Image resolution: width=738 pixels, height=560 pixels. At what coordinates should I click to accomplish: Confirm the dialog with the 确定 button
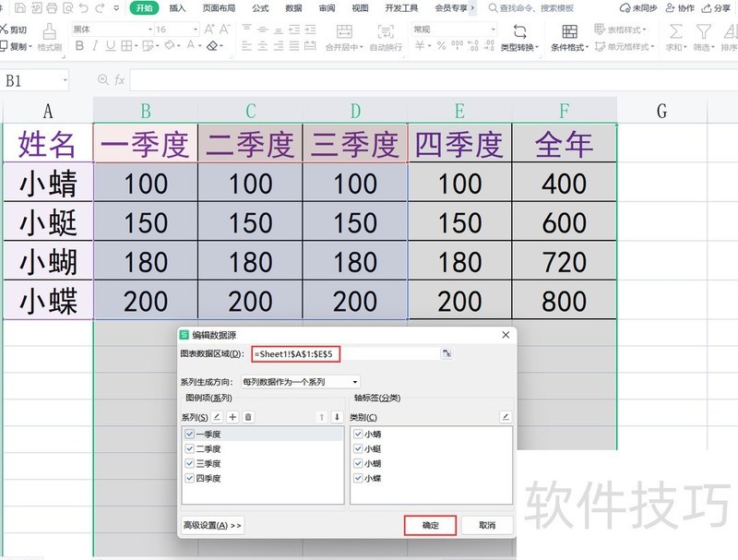(430, 525)
